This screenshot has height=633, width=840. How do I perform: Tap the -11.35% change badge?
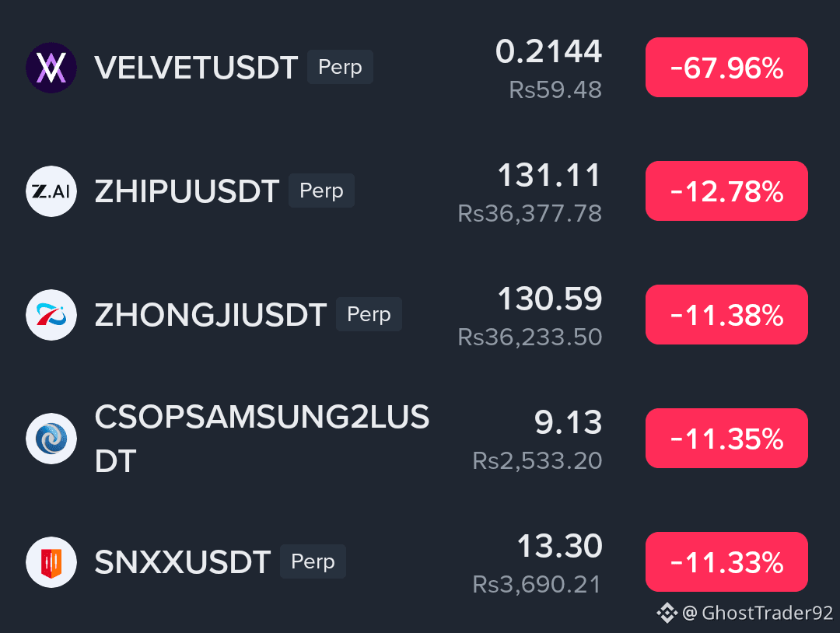726,439
